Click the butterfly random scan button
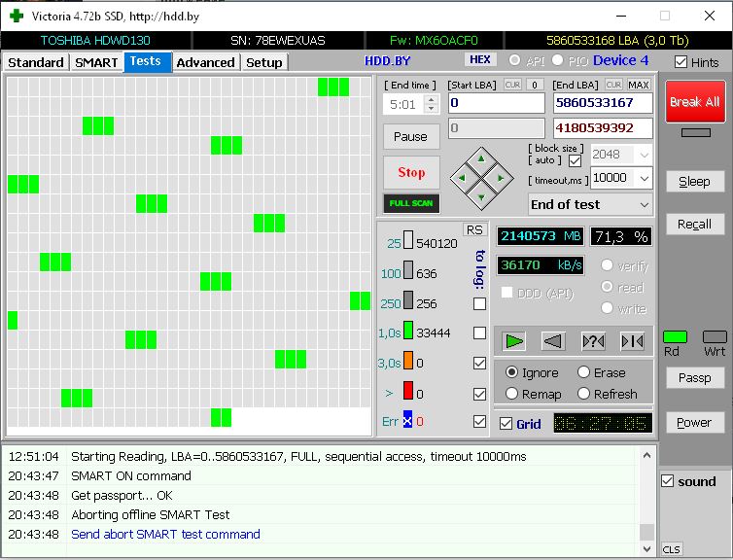 (593, 341)
